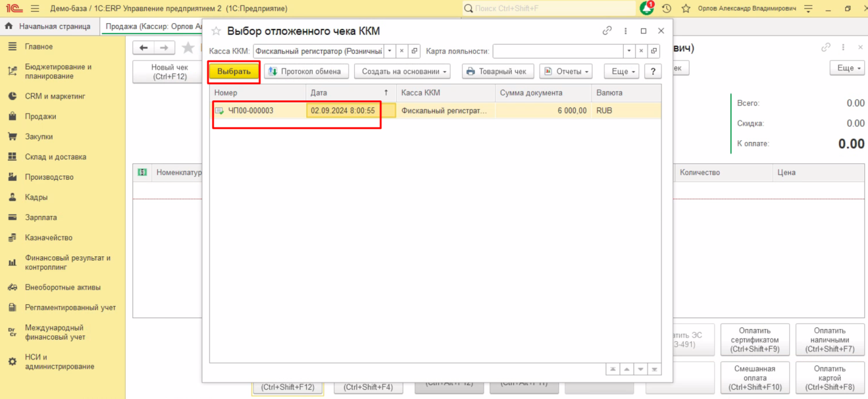868x399 pixels.
Task: Select receipt row ЧП00-000003
Action: 250,111
